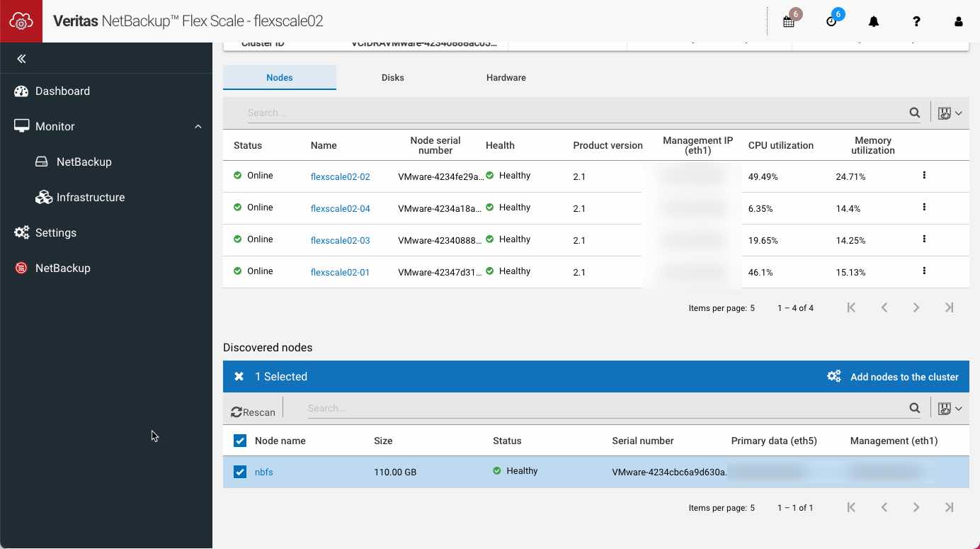Click the discovered nodes search field

(x=605, y=408)
